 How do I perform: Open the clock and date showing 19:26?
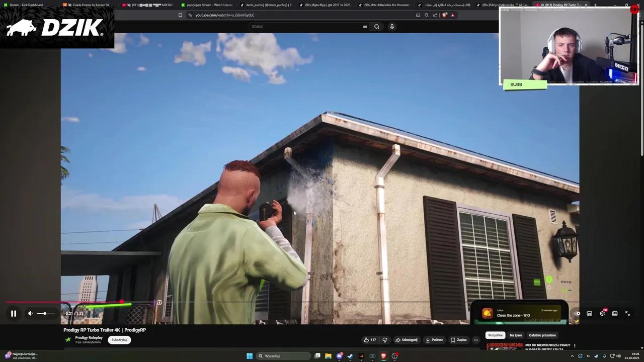[x=632, y=356]
